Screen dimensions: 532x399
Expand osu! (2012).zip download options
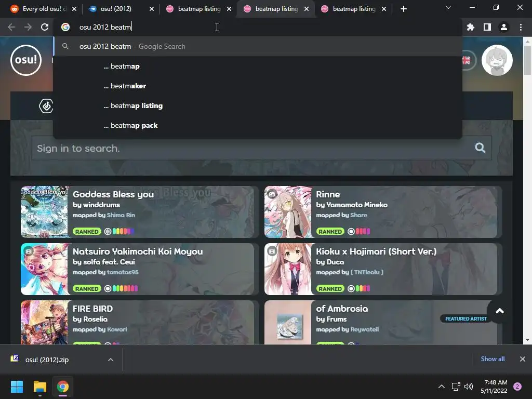pos(111,360)
